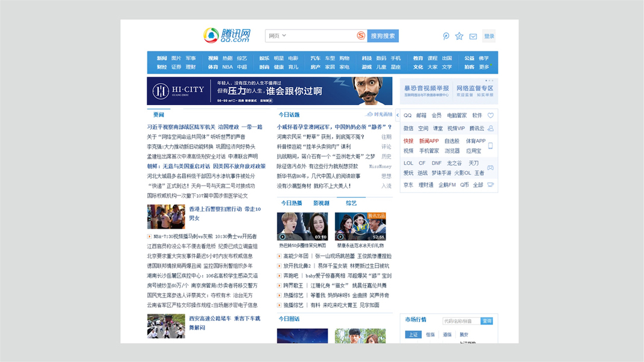
Task: Click the Tencent QQ.com logo
Action: (x=227, y=36)
